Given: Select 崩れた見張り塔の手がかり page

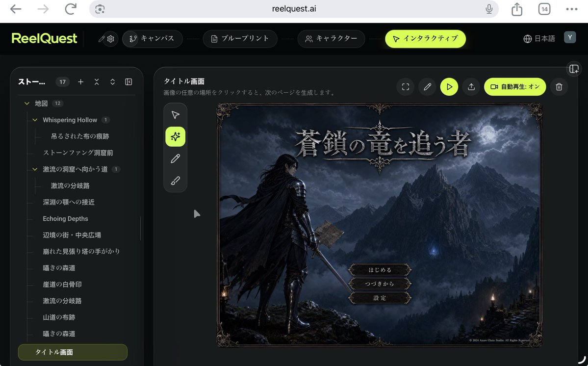Looking at the screenshot, I should [x=81, y=251].
